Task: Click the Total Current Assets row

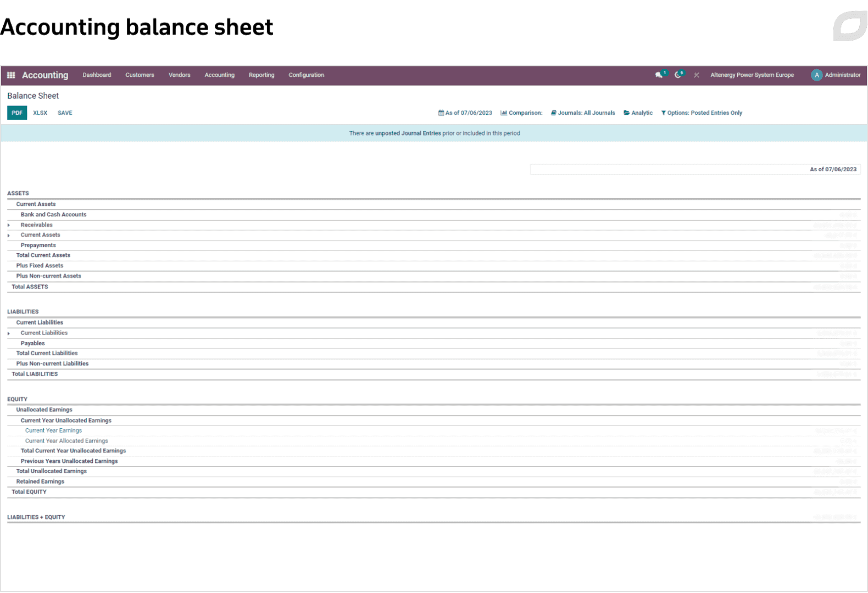Action: [433, 255]
